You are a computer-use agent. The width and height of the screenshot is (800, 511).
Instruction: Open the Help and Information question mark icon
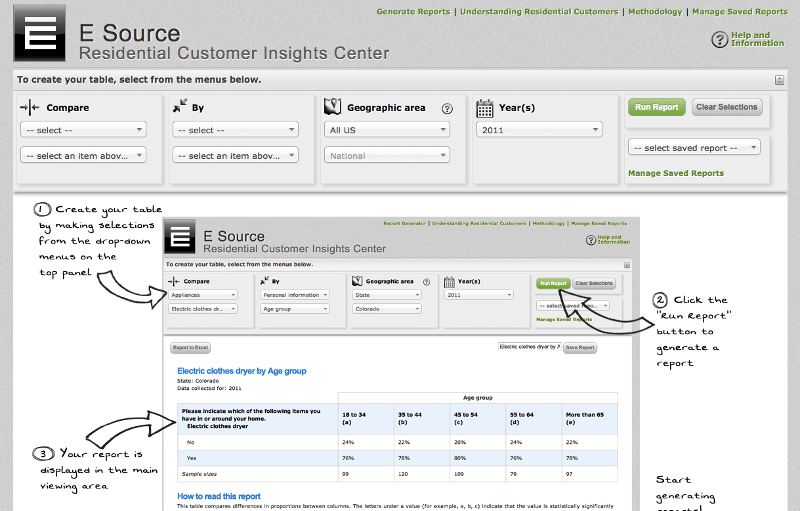click(x=719, y=39)
